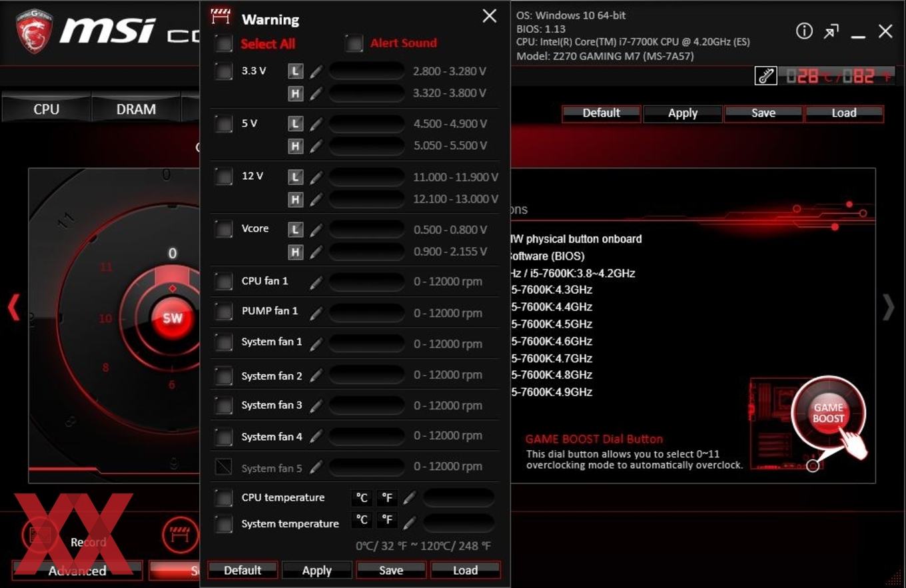Image resolution: width=906 pixels, height=588 pixels.
Task: Click Apply in the Warning dialog
Action: point(316,570)
